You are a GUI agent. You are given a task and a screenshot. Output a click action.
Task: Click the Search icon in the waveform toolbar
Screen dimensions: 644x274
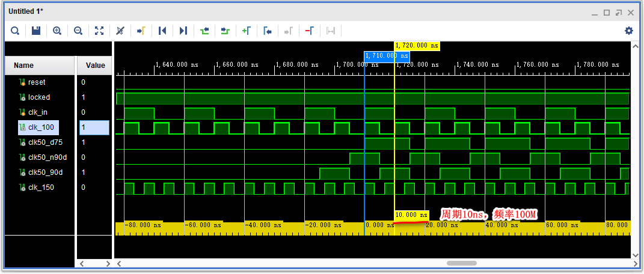[15, 31]
